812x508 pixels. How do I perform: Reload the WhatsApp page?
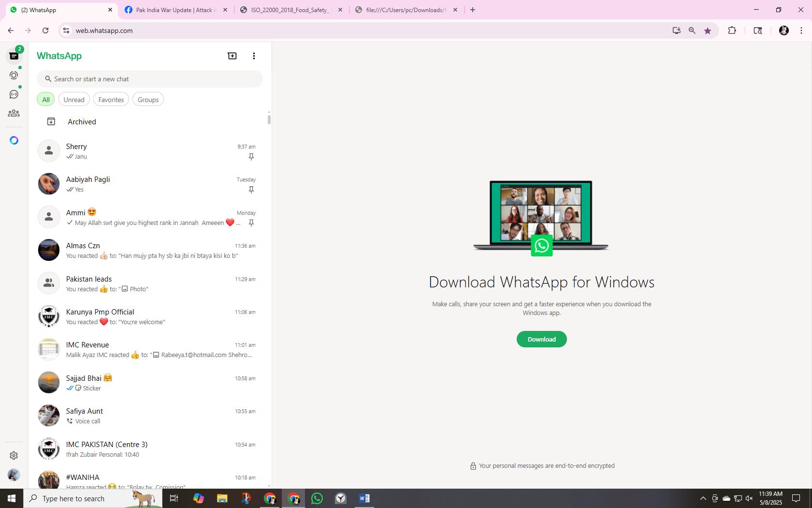pyautogui.click(x=45, y=30)
